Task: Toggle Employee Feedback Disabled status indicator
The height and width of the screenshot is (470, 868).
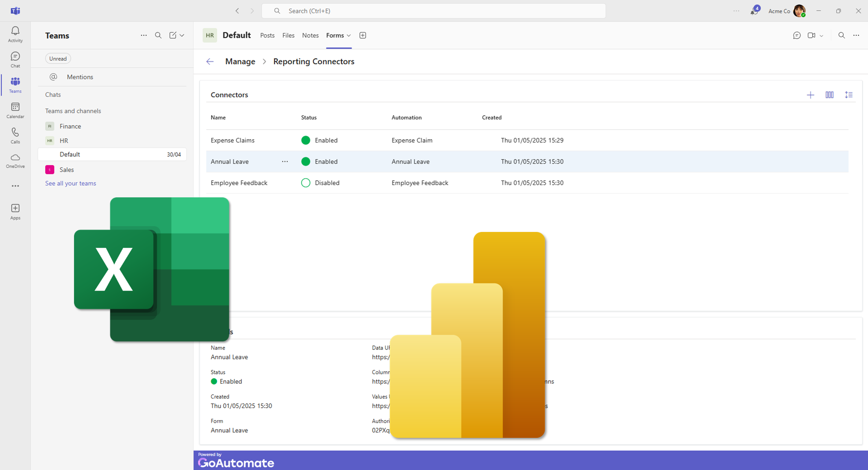Action: (x=305, y=183)
